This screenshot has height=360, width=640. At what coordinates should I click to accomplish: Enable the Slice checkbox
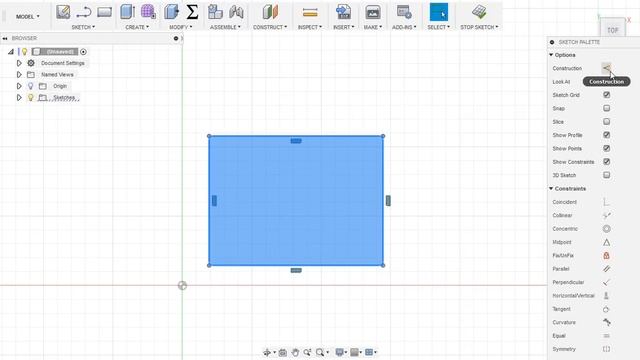607,122
